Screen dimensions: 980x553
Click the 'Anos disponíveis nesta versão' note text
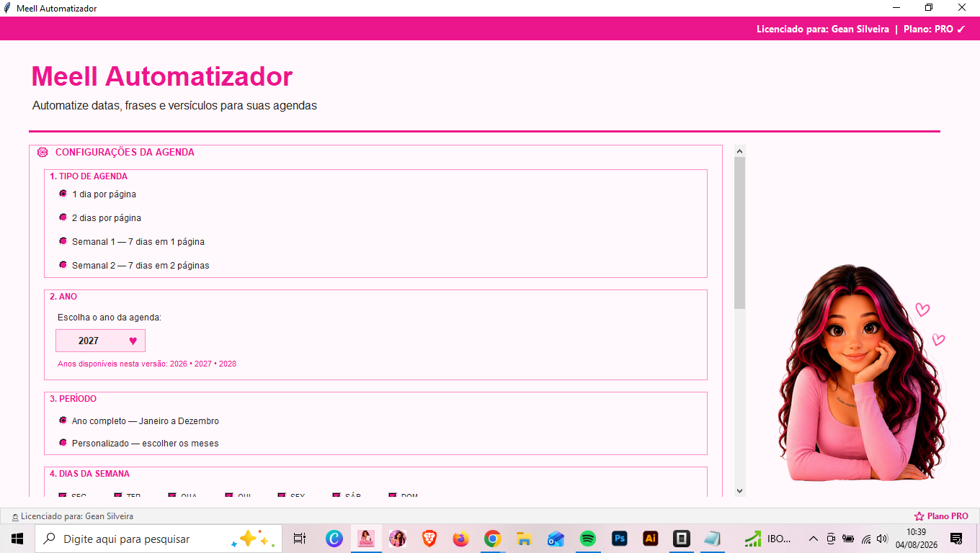[x=147, y=364]
